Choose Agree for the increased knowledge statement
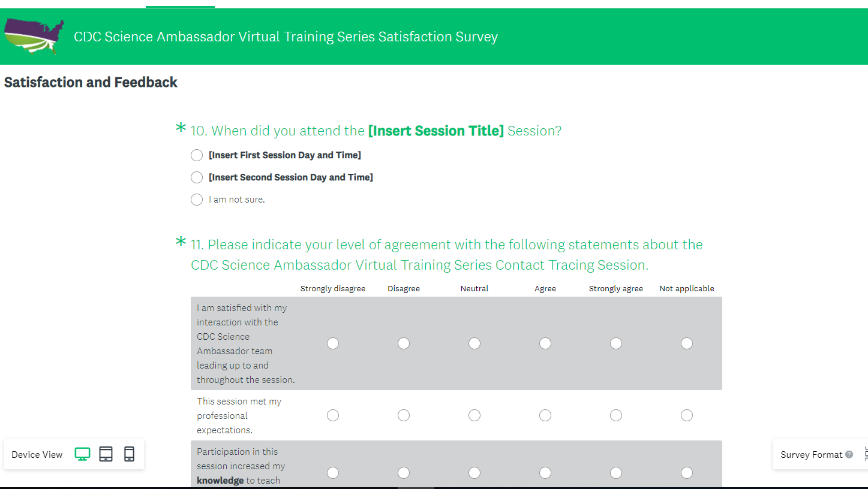The height and width of the screenshot is (489, 868). click(x=545, y=473)
